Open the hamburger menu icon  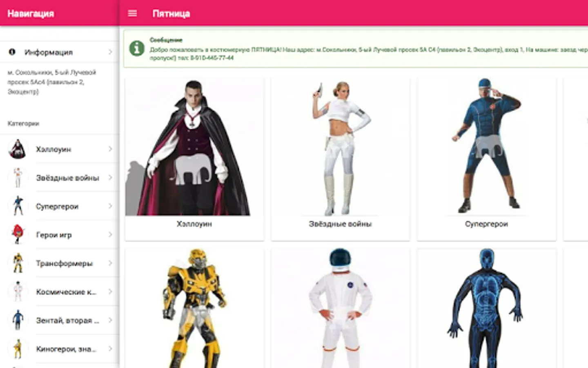(x=132, y=13)
